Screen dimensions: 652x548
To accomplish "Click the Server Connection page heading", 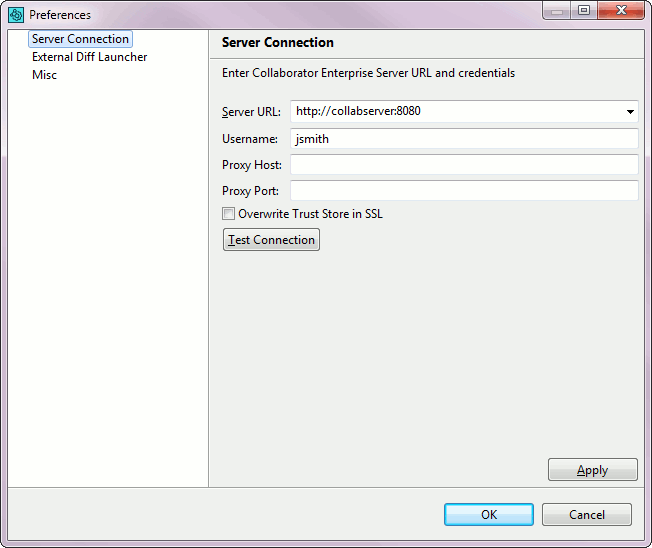I will (278, 43).
